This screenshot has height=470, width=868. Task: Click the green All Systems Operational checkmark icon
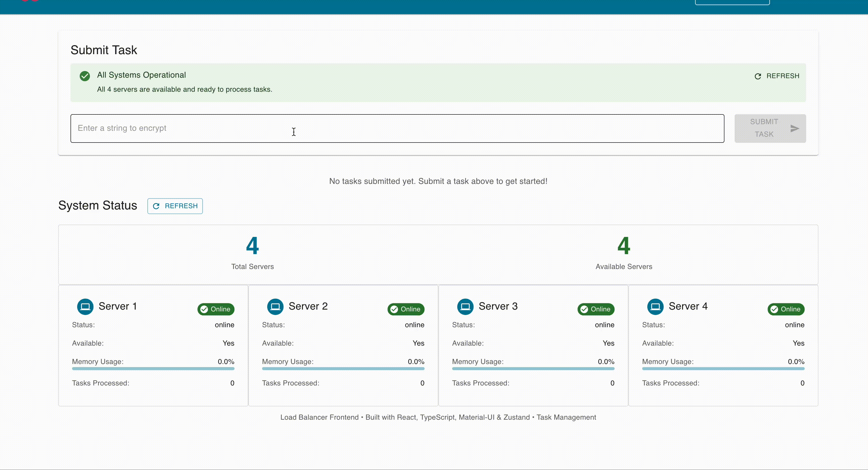(85, 76)
